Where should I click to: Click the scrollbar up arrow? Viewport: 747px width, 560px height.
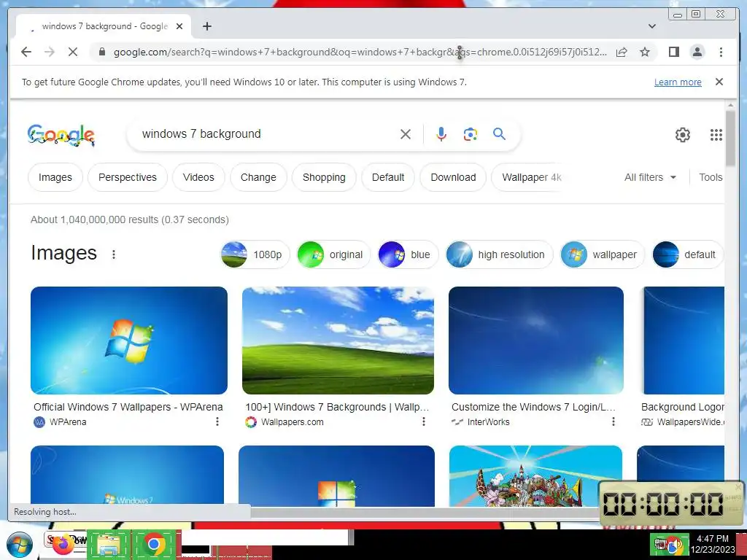tap(730, 105)
